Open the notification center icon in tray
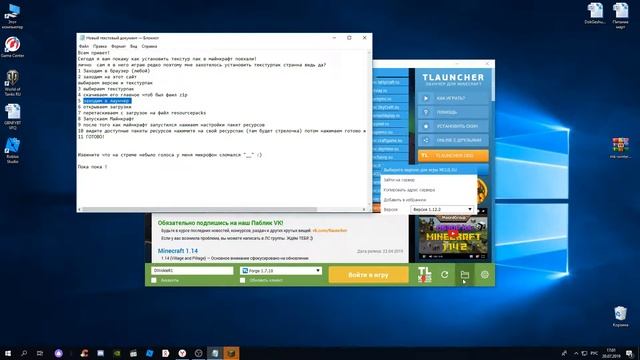 pos(629,353)
